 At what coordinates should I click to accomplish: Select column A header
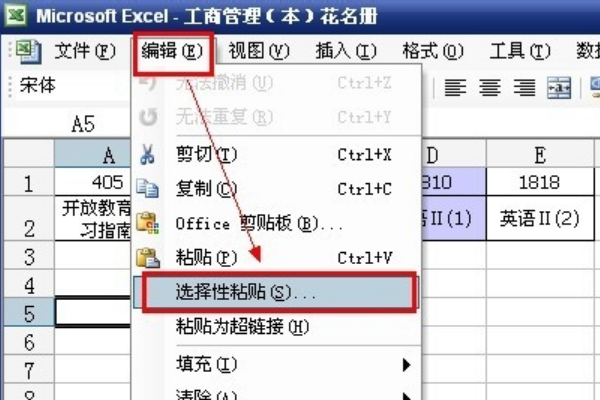click(x=93, y=154)
